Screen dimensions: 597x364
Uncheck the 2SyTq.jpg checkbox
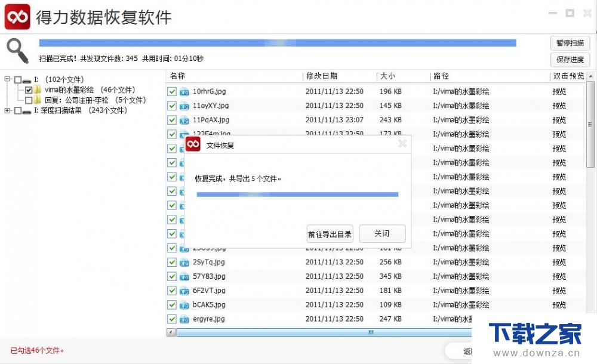[172, 262]
